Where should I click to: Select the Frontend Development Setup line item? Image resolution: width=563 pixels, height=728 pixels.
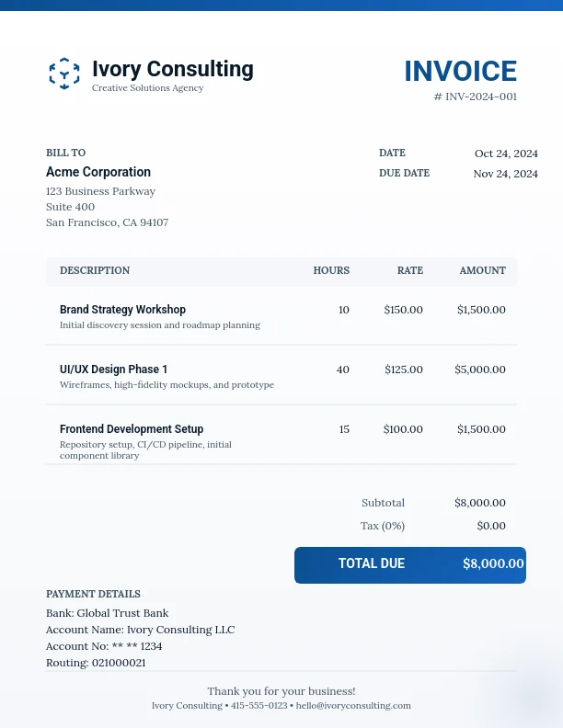pyautogui.click(x=132, y=429)
